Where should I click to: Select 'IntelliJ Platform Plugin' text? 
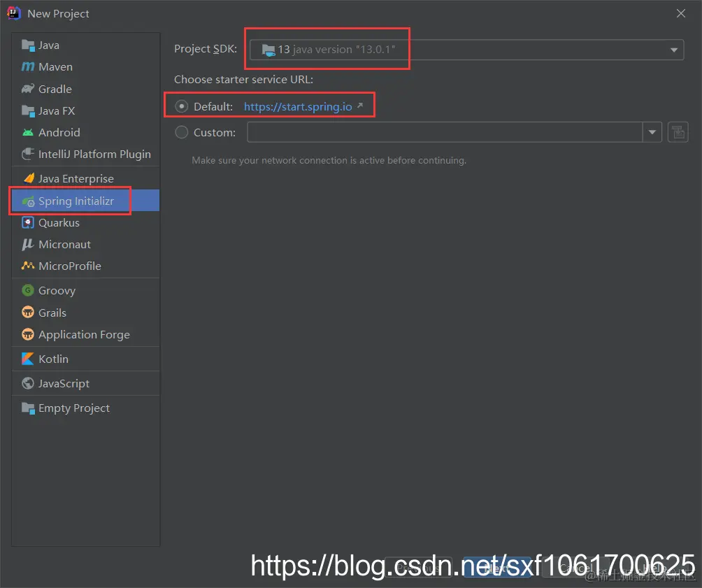pyautogui.click(x=94, y=154)
